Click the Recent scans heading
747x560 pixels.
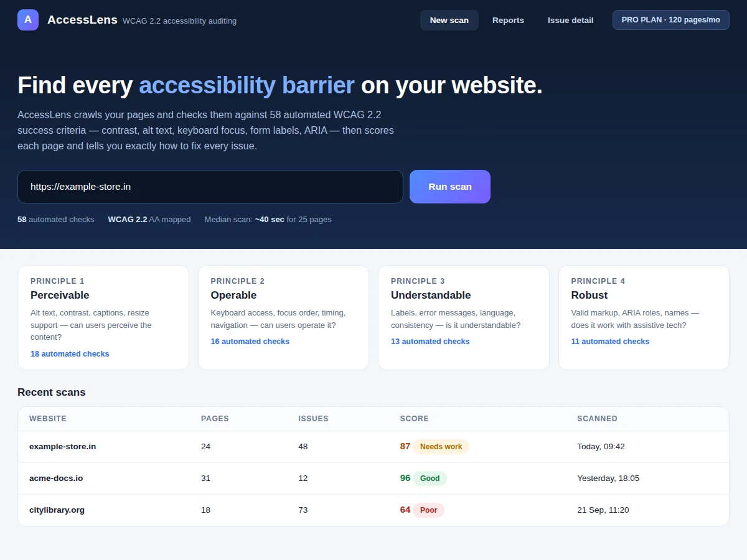pyautogui.click(x=52, y=393)
